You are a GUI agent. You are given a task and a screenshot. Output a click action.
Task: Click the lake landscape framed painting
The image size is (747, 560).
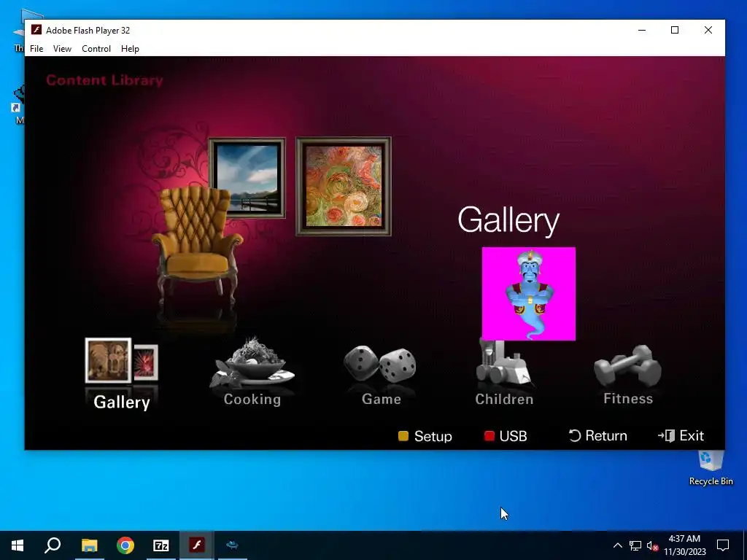tap(247, 178)
